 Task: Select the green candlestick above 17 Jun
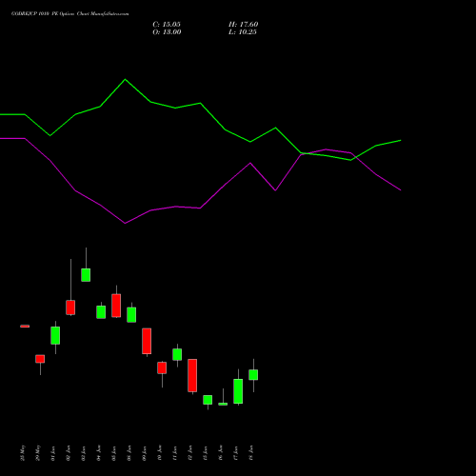238,391
